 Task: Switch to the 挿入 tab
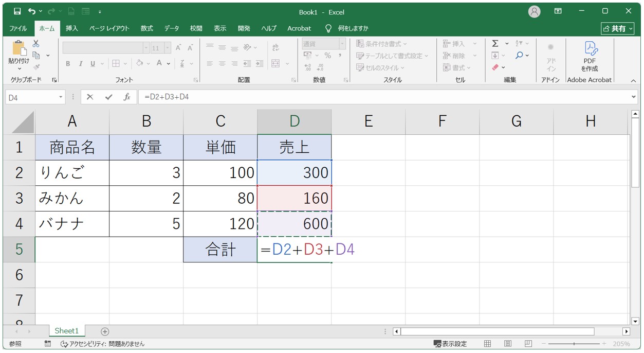point(72,28)
